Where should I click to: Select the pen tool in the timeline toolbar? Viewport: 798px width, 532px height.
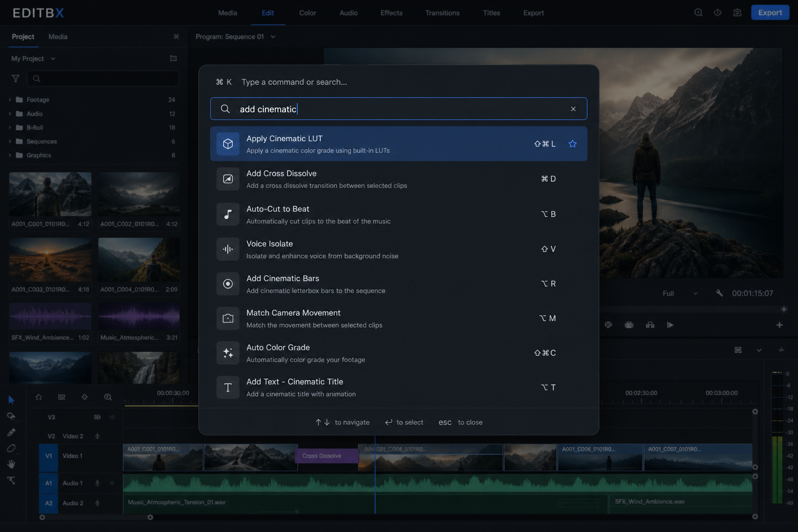11,432
